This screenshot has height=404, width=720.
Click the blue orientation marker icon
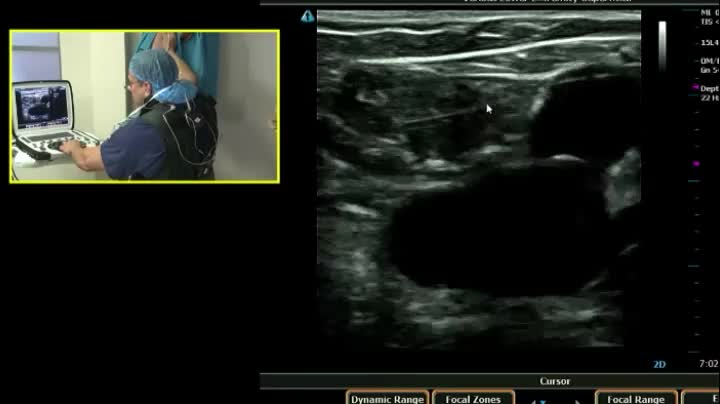[308, 17]
